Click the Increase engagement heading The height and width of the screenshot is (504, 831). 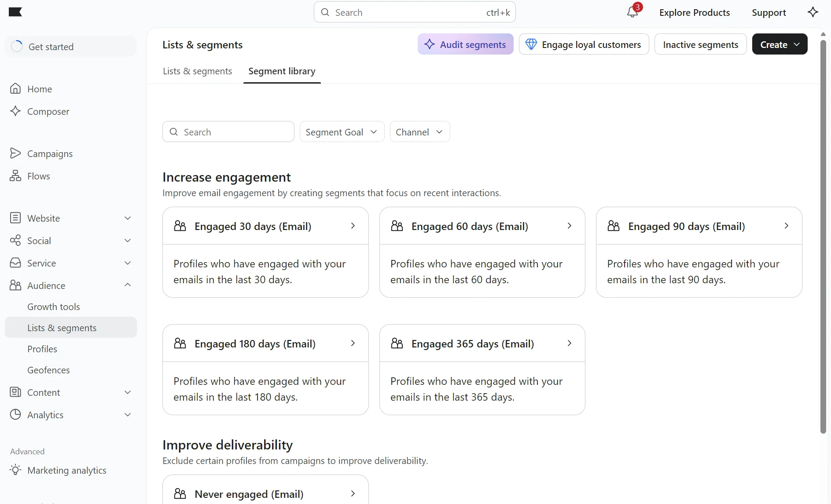tap(226, 177)
